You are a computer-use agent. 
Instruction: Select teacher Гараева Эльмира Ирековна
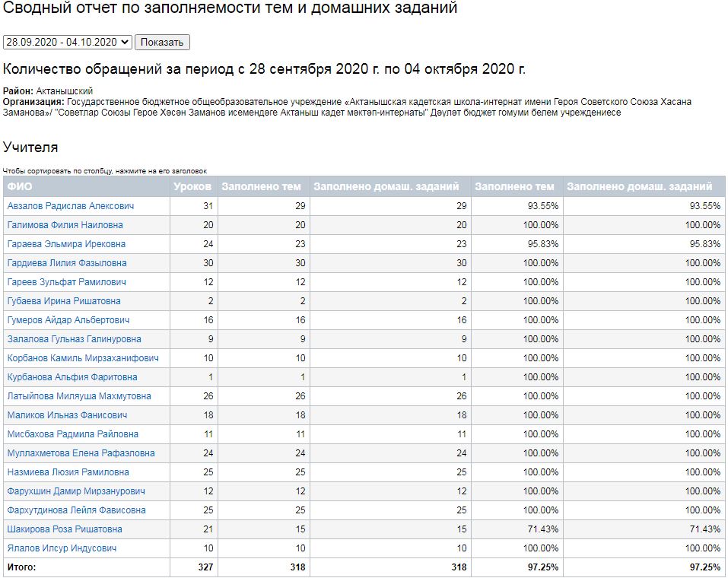point(66,244)
